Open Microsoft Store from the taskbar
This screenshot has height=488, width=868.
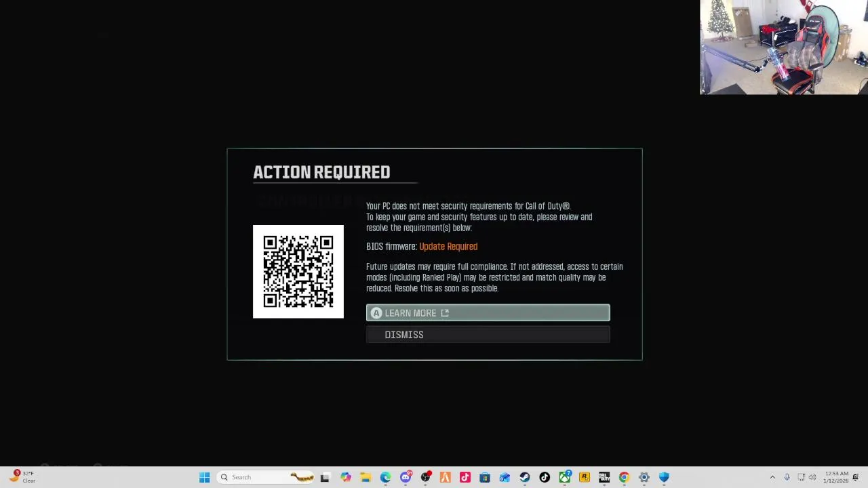(x=485, y=477)
